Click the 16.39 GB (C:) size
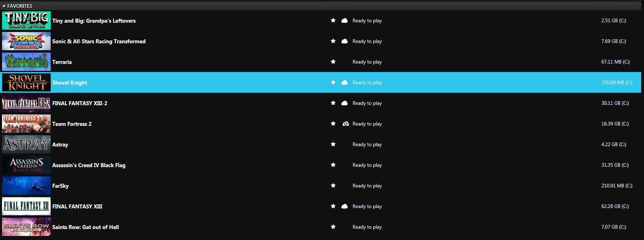The image size is (644, 240). pyautogui.click(x=615, y=124)
